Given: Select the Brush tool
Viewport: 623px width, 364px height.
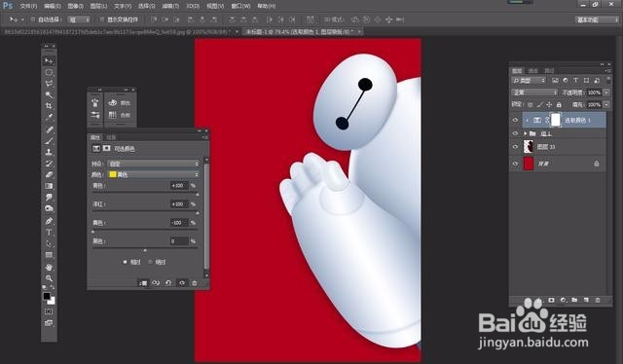Looking at the screenshot, I should (x=49, y=141).
